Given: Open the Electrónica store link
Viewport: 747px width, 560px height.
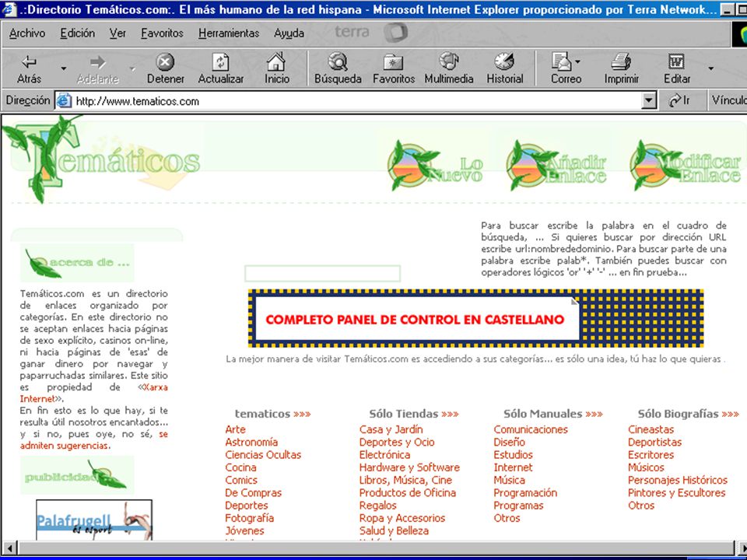Looking at the screenshot, I should 384,455.
